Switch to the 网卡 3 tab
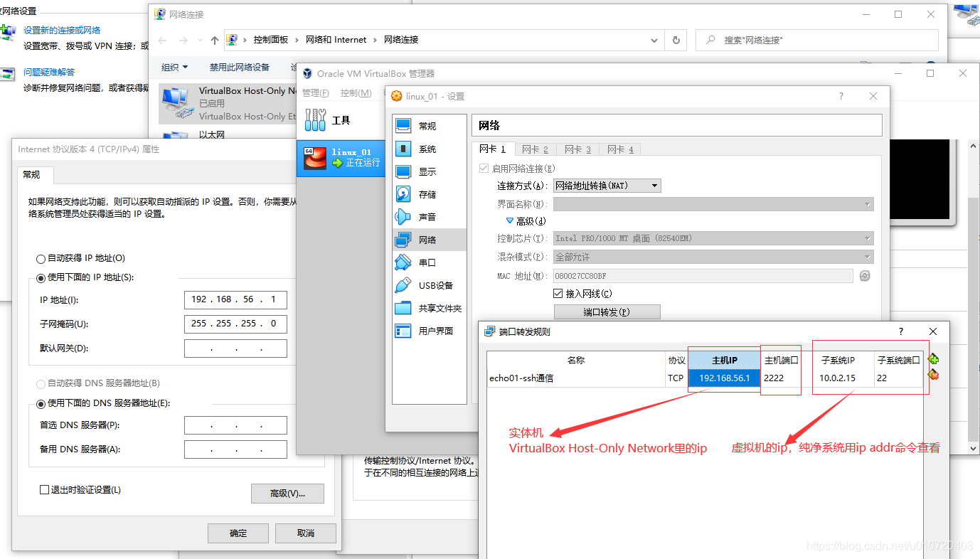Viewport: 980px width, 559px height. (x=578, y=149)
